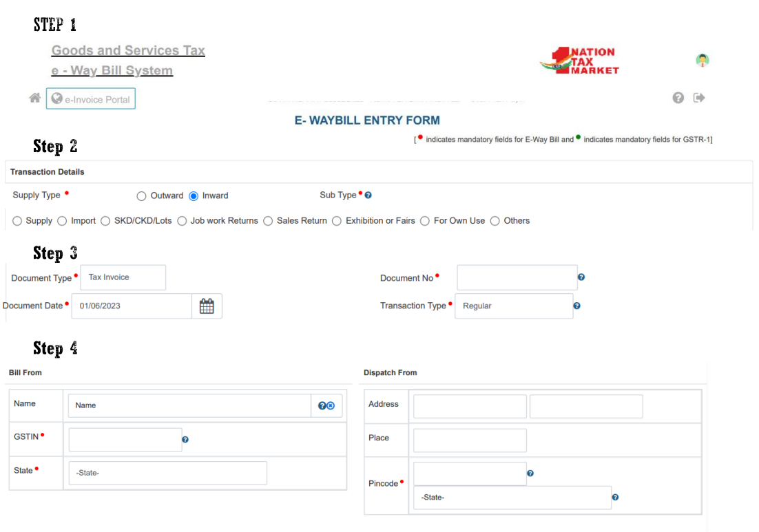Click the Sub Type help icon
The height and width of the screenshot is (532, 759).
[x=368, y=195]
